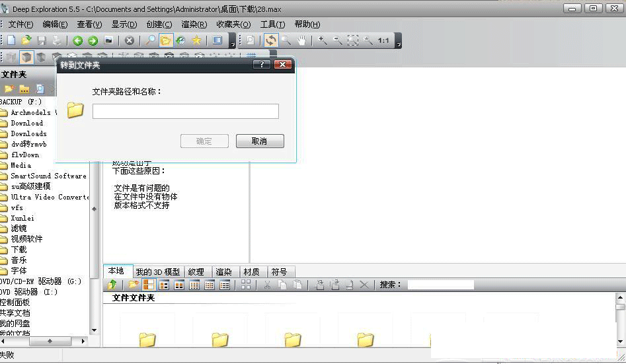
Task: Select the pan hand tool
Action: pyautogui.click(x=301, y=40)
